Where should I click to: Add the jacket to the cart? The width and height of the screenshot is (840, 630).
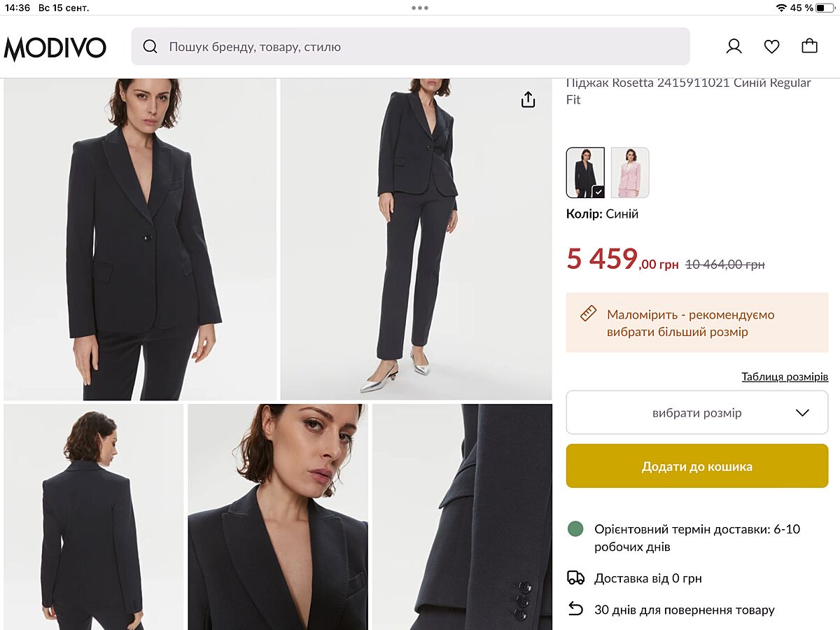tap(696, 466)
